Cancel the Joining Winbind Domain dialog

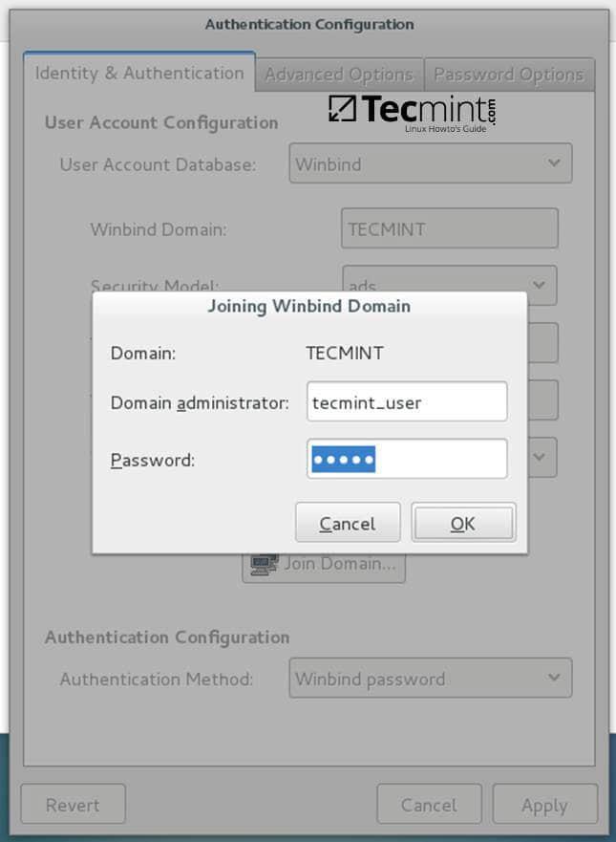(348, 523)
